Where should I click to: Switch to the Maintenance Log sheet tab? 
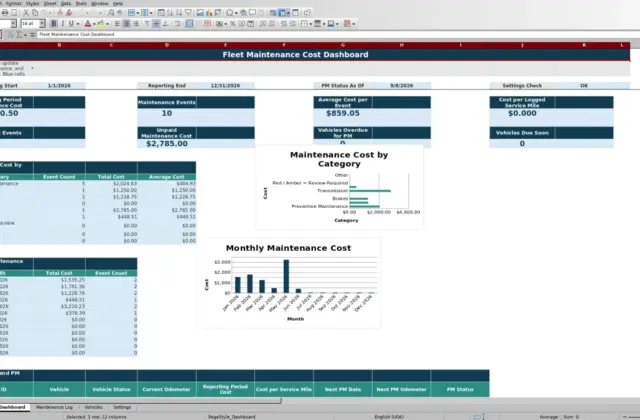tap(54, 407)
